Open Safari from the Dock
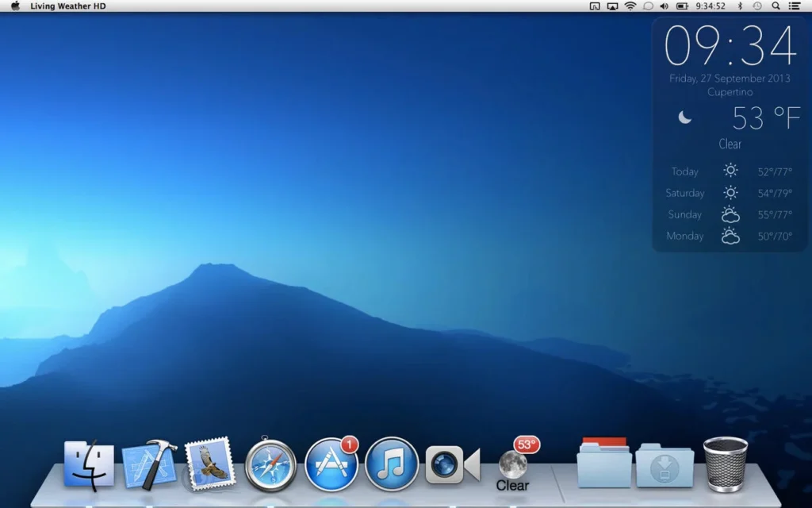Viewport: 812px width, 508px height. coord(270,462)
